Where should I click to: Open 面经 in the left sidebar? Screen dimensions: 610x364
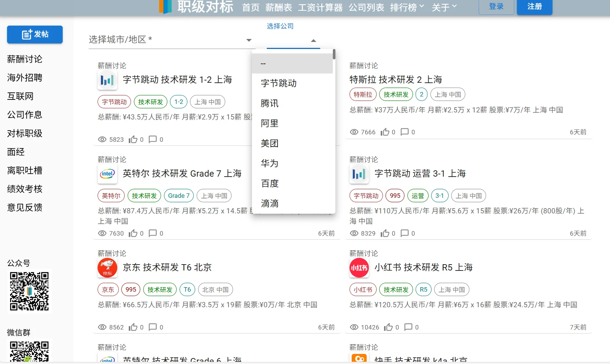[16, 152]
